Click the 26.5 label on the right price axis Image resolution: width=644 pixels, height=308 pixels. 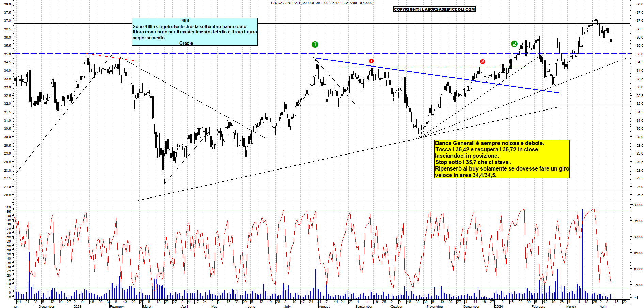[640, 195]
